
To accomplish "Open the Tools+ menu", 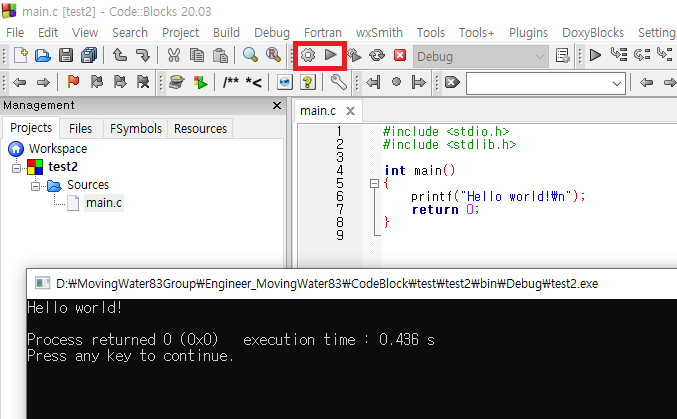I will (476, 32).
